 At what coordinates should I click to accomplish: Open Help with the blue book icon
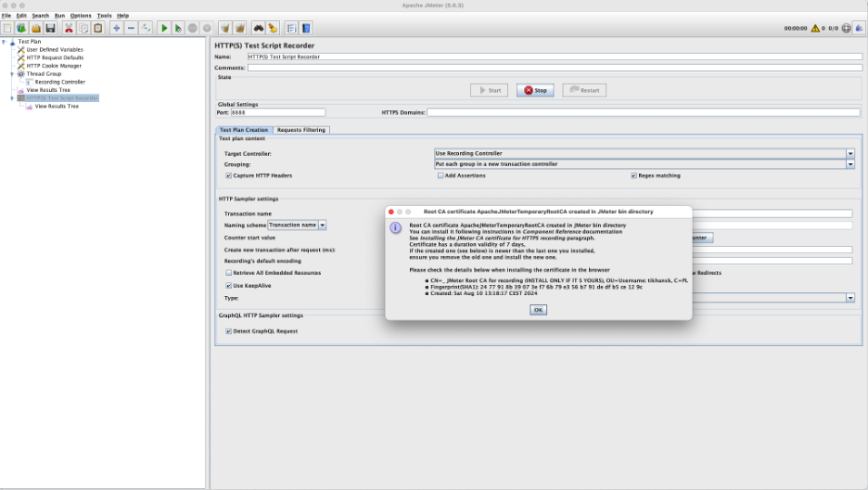pyautogui.click(x=306, y=28)
